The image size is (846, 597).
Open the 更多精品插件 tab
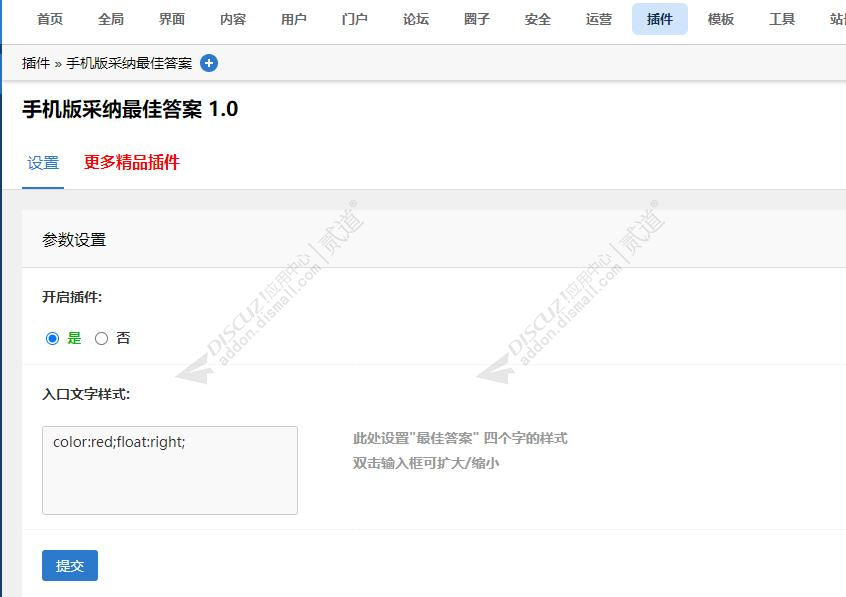pos(132,162)
